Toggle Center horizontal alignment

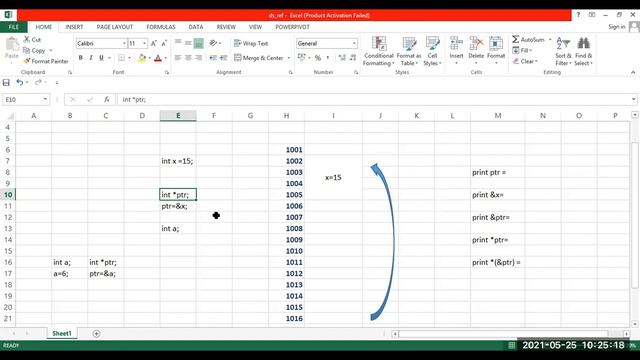(188, 58)
